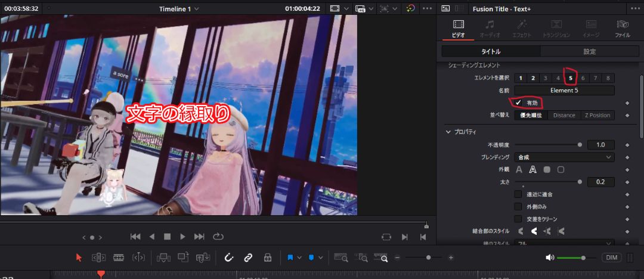The image size is (644, 279).
Task: Select the red arrow Selection Mode tool
Action: coord(79,258)
